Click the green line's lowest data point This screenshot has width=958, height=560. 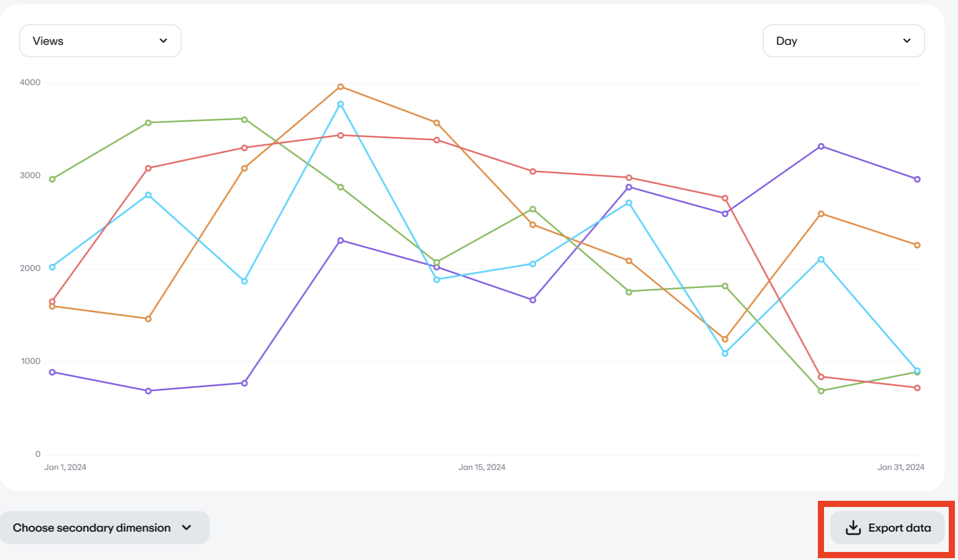click(821, 391)
